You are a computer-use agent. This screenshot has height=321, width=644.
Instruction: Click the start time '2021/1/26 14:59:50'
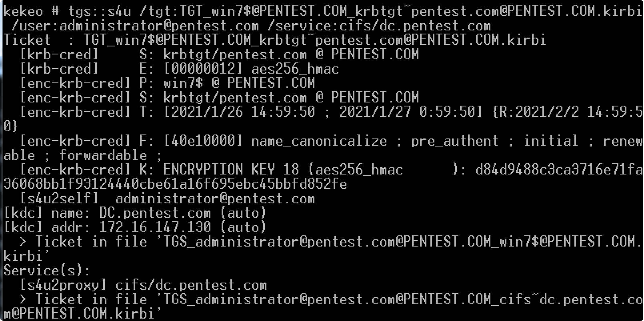point(243,112)
